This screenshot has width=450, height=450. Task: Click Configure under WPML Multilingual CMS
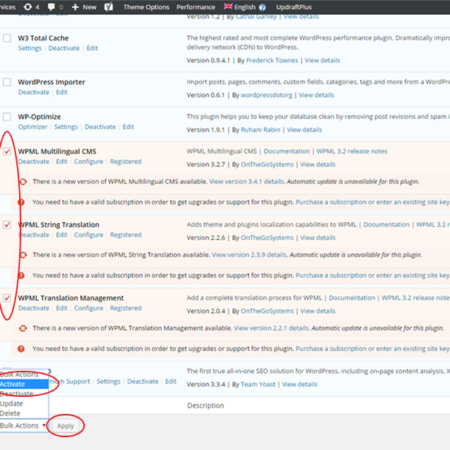[x=89, y=161]
